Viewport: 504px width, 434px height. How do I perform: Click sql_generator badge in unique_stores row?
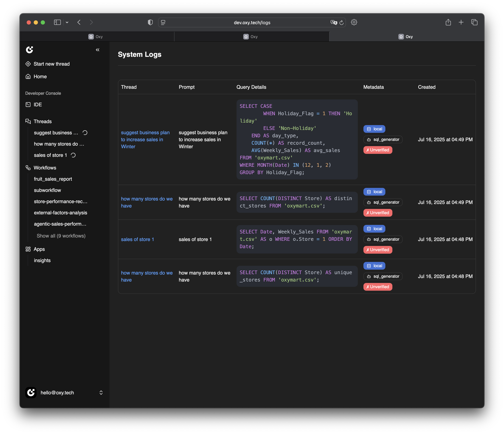click(383, 276)
